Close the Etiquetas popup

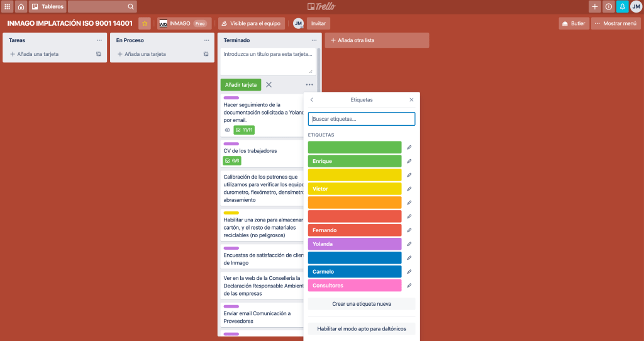click(411, 100)
